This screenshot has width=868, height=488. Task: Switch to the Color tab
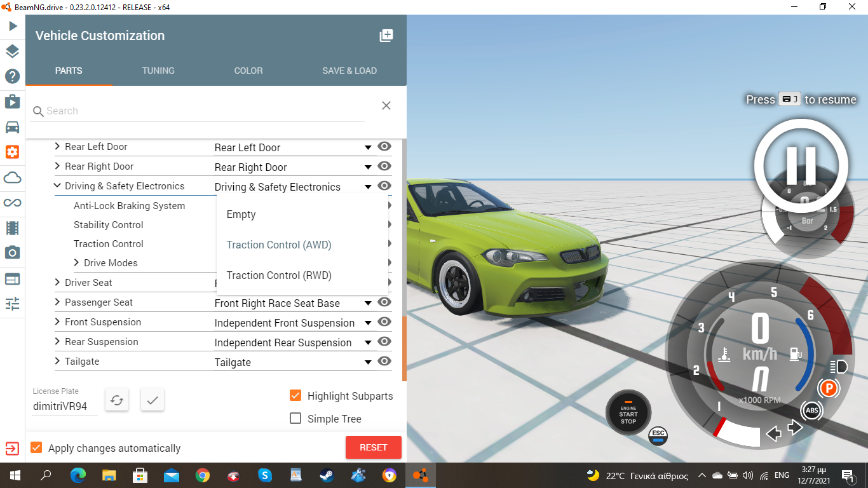[x=248, y=71]
